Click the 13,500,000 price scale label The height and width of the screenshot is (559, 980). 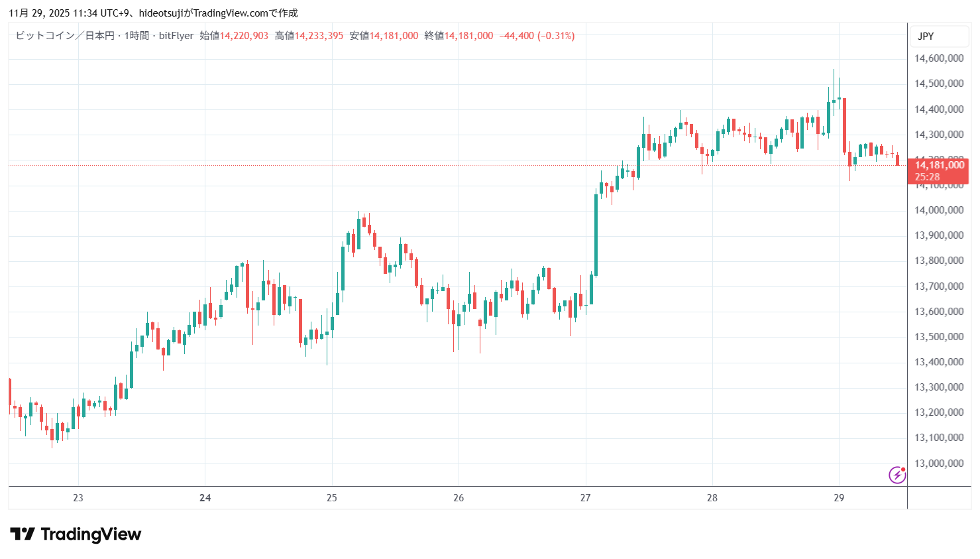pos(939,337)
